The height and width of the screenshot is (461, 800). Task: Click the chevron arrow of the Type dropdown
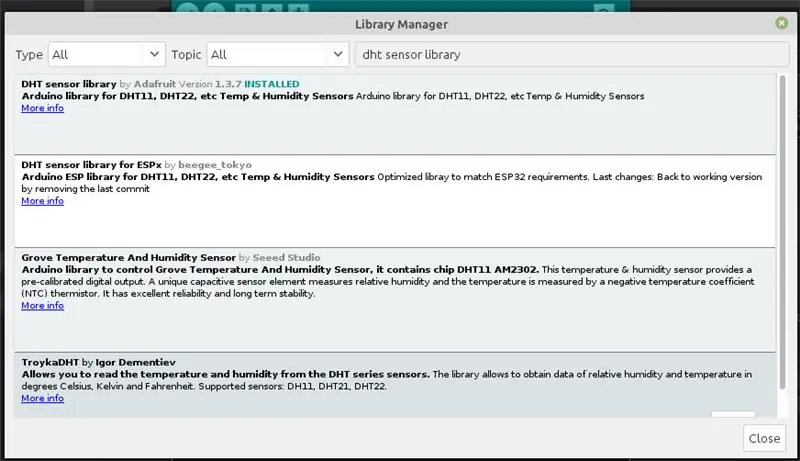[x=154, y=54]
